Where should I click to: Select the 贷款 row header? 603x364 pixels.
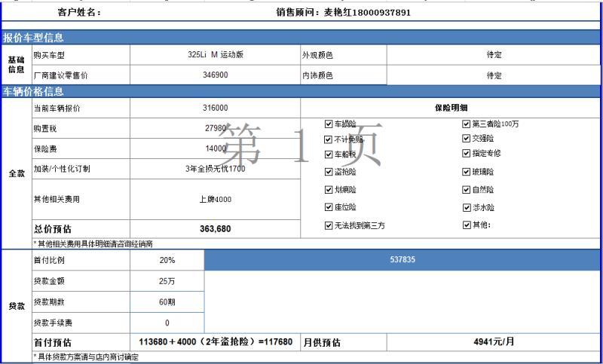pyautogui.click(x=17, y=306)
